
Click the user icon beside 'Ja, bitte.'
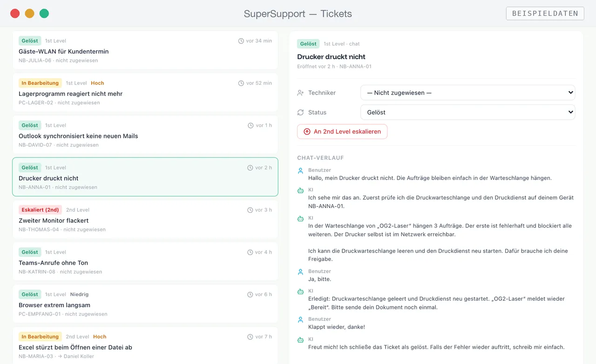[301, 272]
